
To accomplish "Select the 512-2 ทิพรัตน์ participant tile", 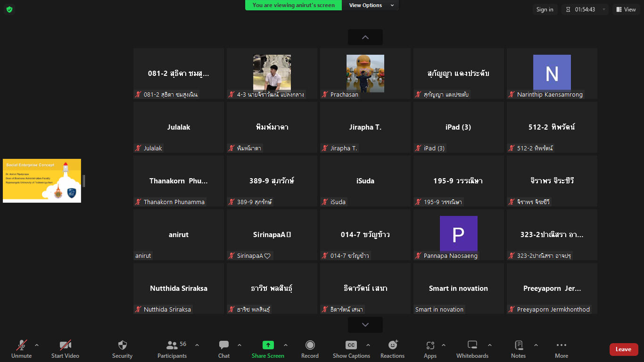I will pos(552,127).
